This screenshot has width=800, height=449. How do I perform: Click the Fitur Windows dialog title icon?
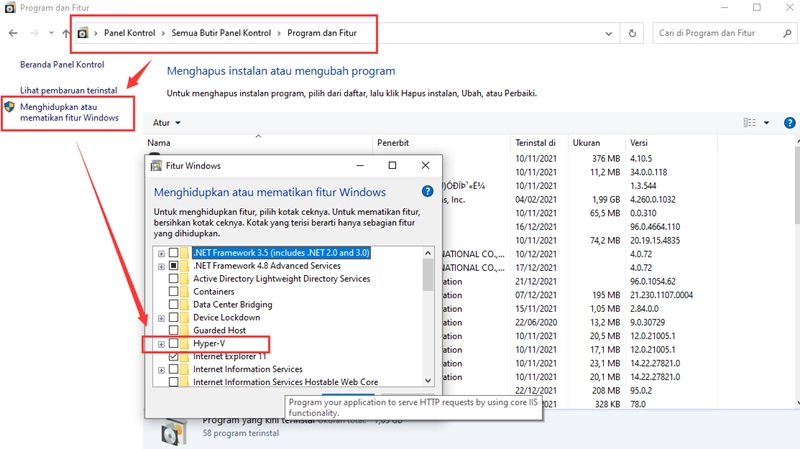(x=156, y=166)
